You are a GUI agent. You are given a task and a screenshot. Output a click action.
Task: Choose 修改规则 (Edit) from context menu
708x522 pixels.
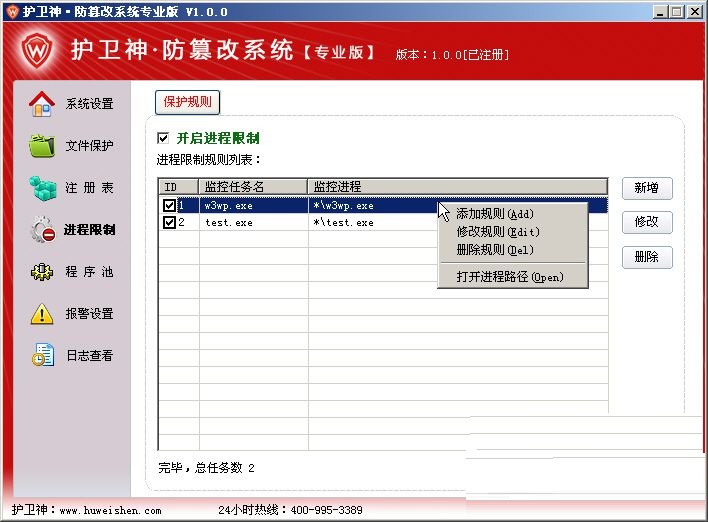click(497, 232)
